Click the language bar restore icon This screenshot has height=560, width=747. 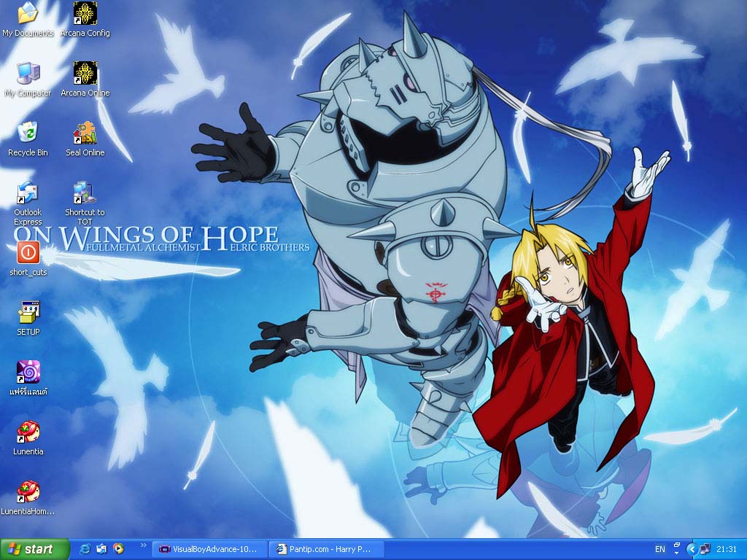pos(676,545)
